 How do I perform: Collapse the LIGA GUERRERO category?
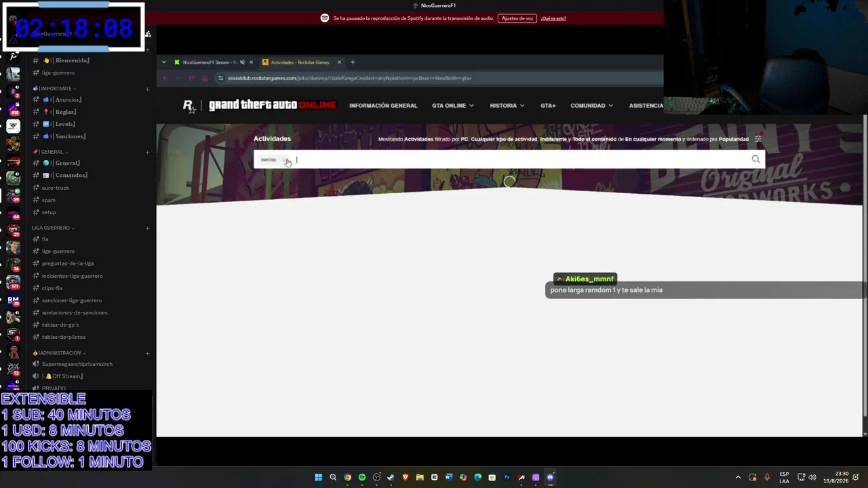(x=53, y=228)
